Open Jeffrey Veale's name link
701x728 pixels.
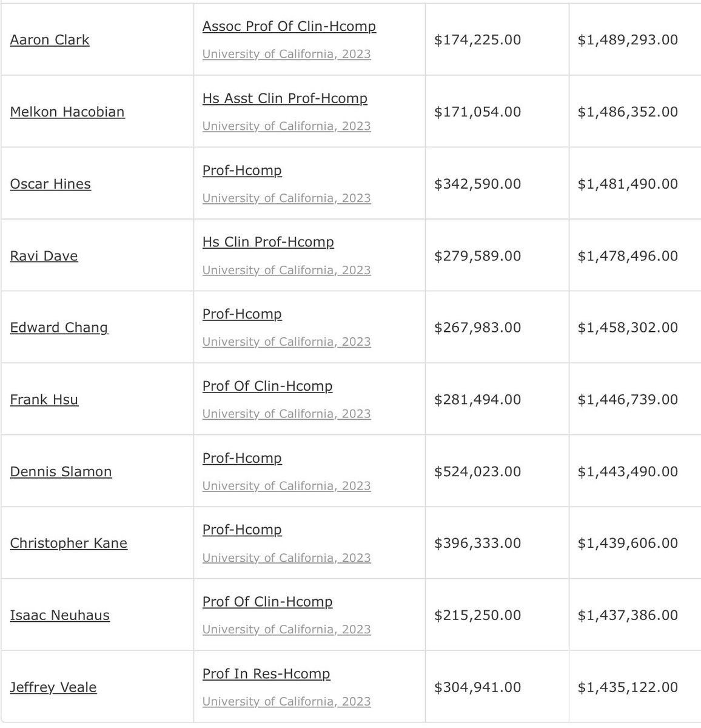(x=53, y=687)
